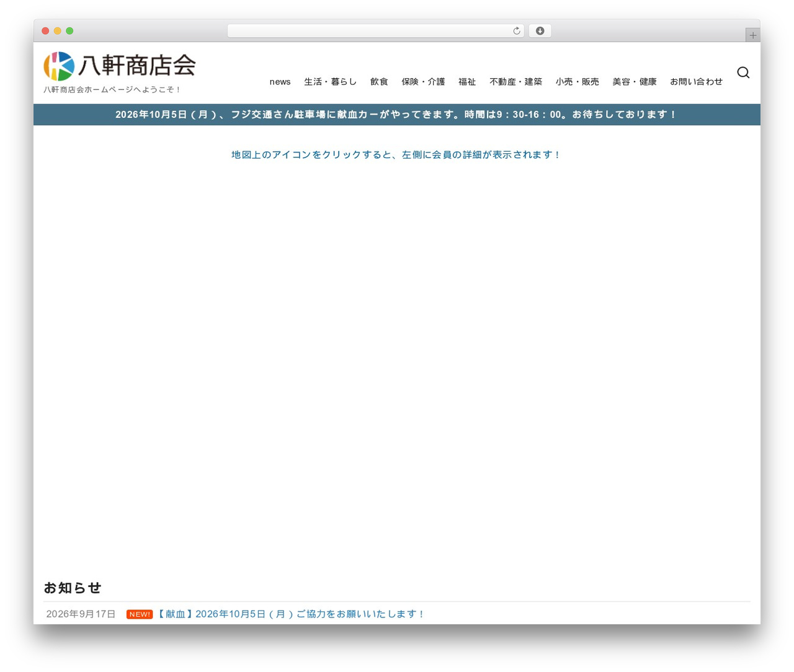Click the orange NEW! badge

(x=140, y=614)
